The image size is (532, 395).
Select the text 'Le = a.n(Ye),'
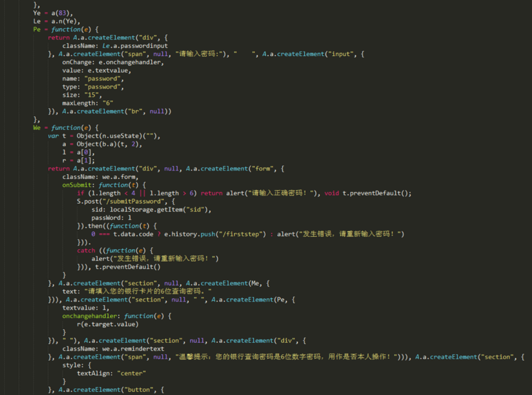coord(57,21)
